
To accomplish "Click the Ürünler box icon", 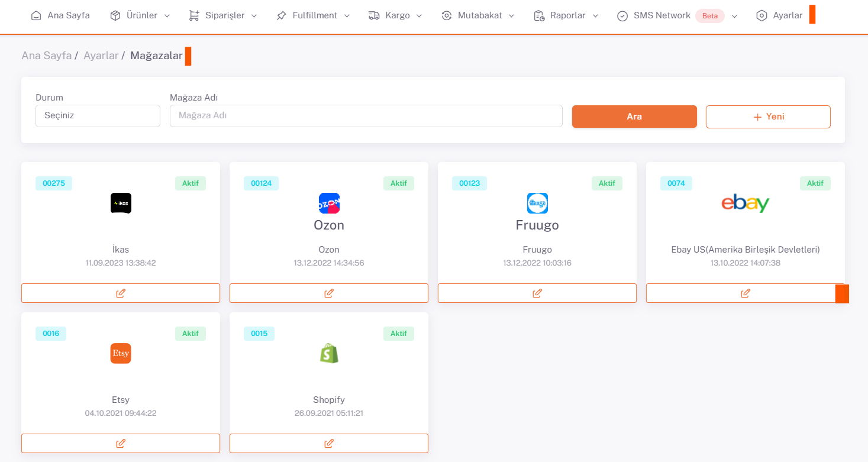I will (115, 16).
